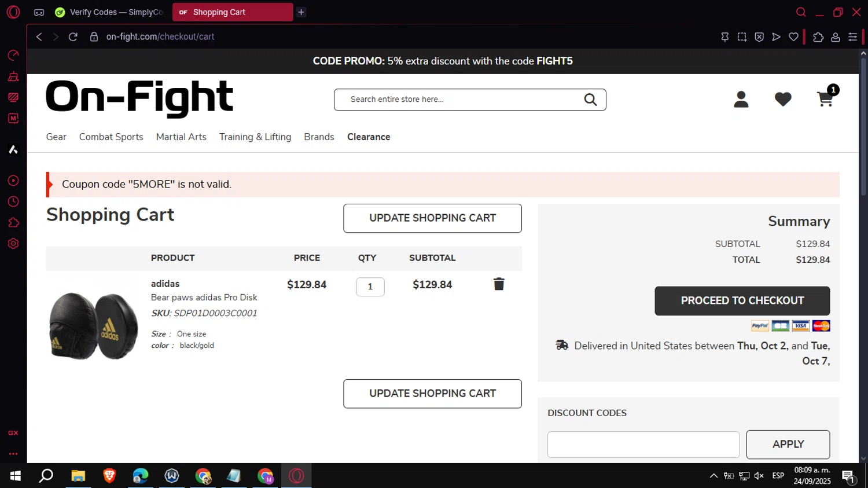This screenshot has height=488, width=868.
Task: Show hidden system tray icons
Action: coord(713,476)
